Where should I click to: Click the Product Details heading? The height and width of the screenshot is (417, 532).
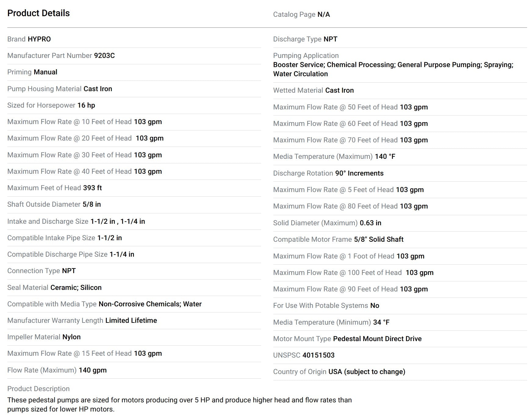point(38,13)
